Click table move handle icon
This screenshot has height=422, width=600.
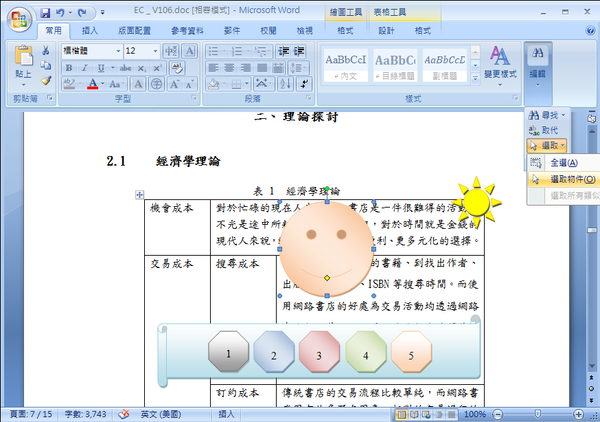(x=139, y=195)
